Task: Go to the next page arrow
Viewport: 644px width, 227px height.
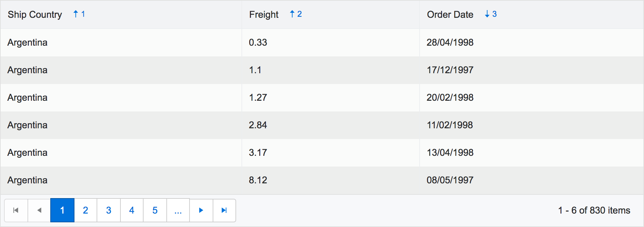Action: 201,210
